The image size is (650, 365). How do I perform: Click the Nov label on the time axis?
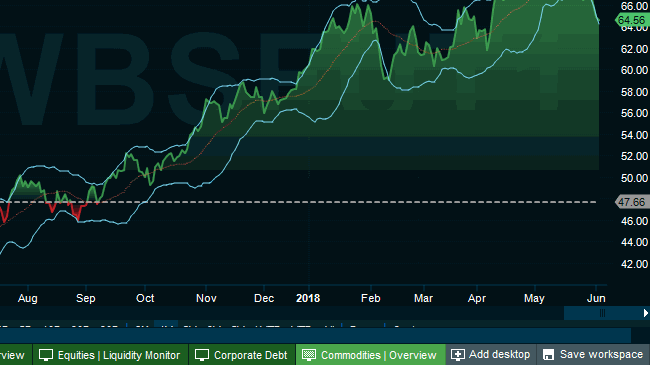[x=206, y=298]
